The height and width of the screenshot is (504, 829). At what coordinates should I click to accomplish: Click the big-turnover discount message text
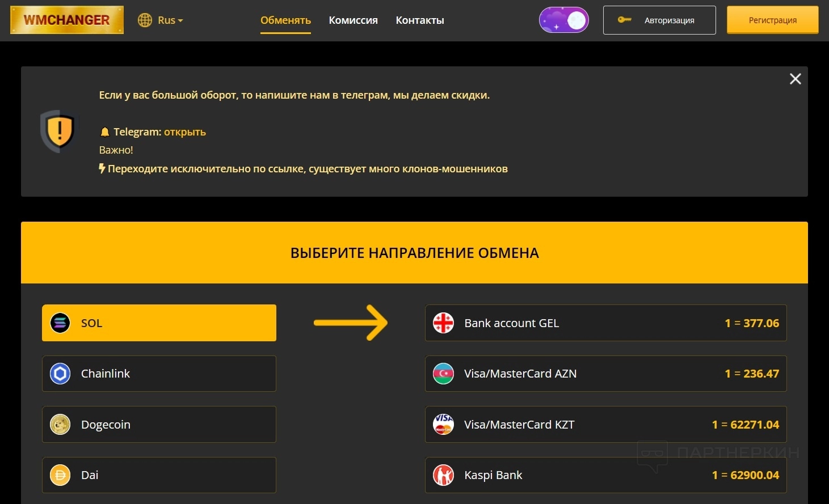[x=294, y=95]
